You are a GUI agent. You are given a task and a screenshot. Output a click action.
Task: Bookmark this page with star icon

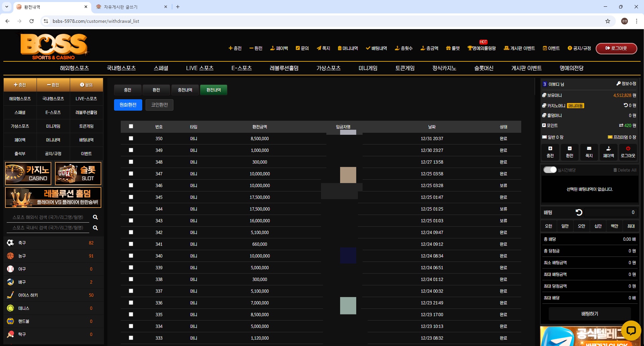607,21
